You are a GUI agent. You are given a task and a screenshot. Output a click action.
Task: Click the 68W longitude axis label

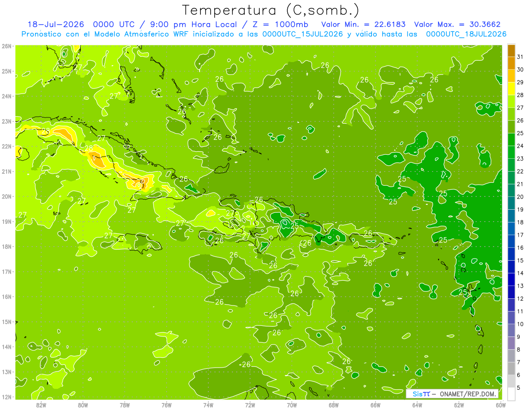333,405
